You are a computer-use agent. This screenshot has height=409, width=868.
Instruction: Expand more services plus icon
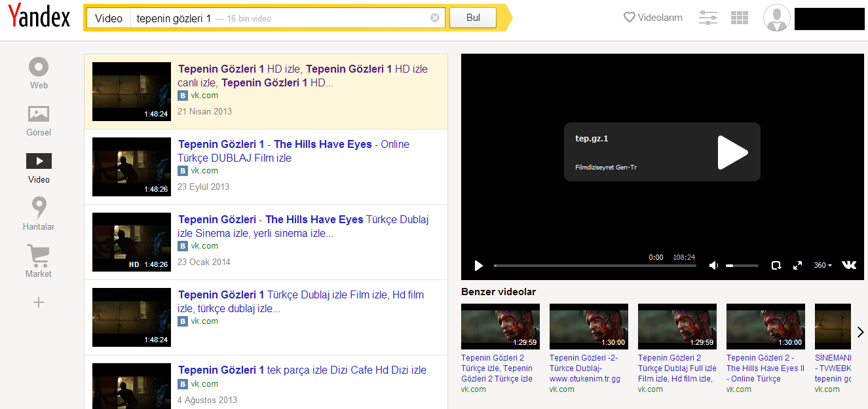(39, 302)
